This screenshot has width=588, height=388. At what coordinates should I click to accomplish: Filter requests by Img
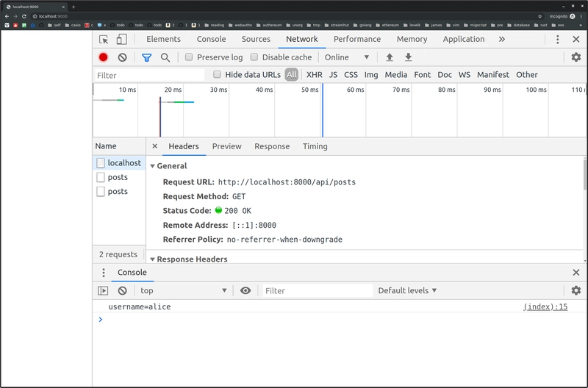[x=371, y=75]
